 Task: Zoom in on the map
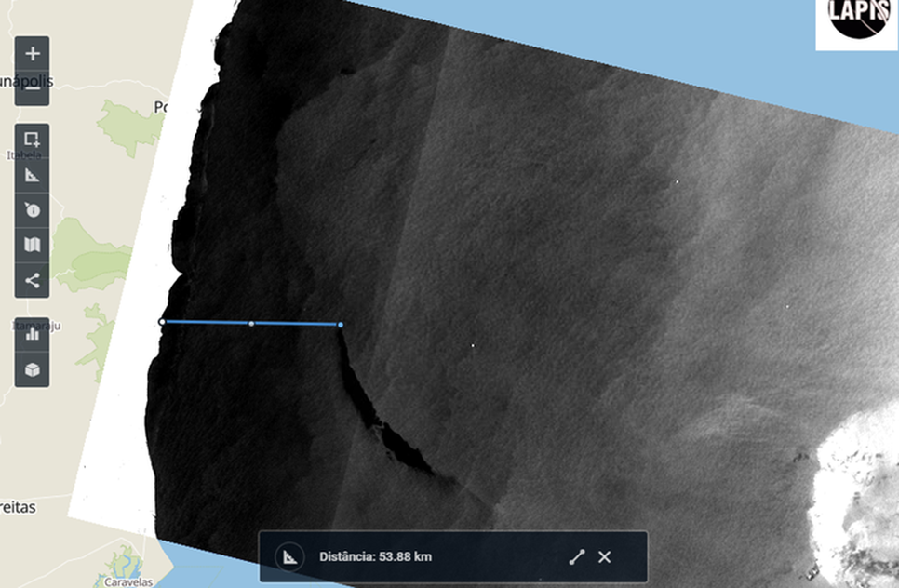click(x=32, y=54)
